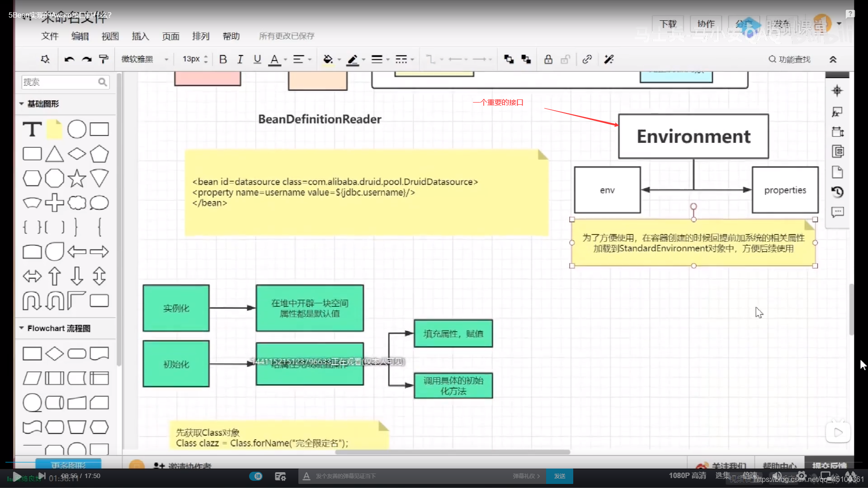Open the history clock icon
The image size is (868, 488).
coord(837,192)
